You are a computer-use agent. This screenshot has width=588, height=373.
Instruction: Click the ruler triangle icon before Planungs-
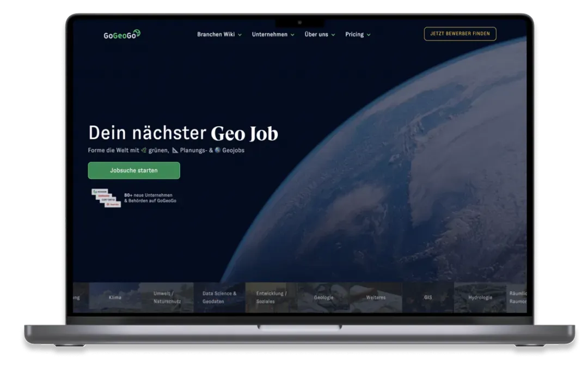click(175, 150)
